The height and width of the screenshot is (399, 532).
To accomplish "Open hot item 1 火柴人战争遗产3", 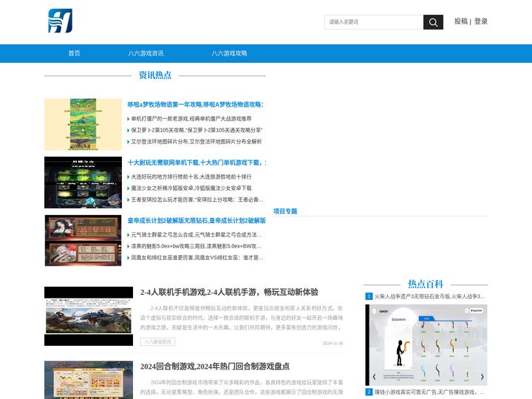I will [x=429, y=296].
